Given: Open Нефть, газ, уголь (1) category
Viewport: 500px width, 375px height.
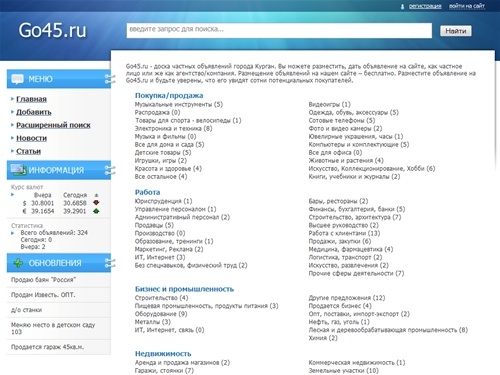Looking at the screenshot, I should click(339, 322).
